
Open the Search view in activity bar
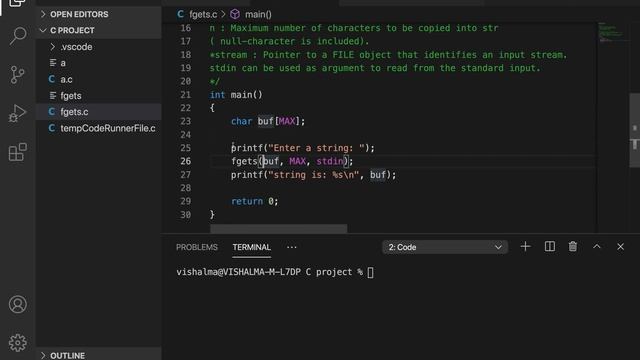tap(18, 36)
